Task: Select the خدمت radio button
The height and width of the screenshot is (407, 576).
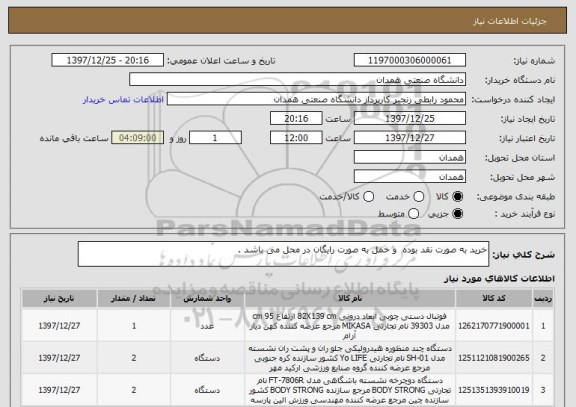Action: click(418, 197)
